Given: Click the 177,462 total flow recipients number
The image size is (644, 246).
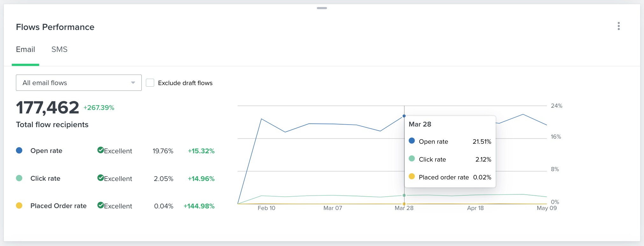Looking at the screenshot, I should [x=47, y=108].
